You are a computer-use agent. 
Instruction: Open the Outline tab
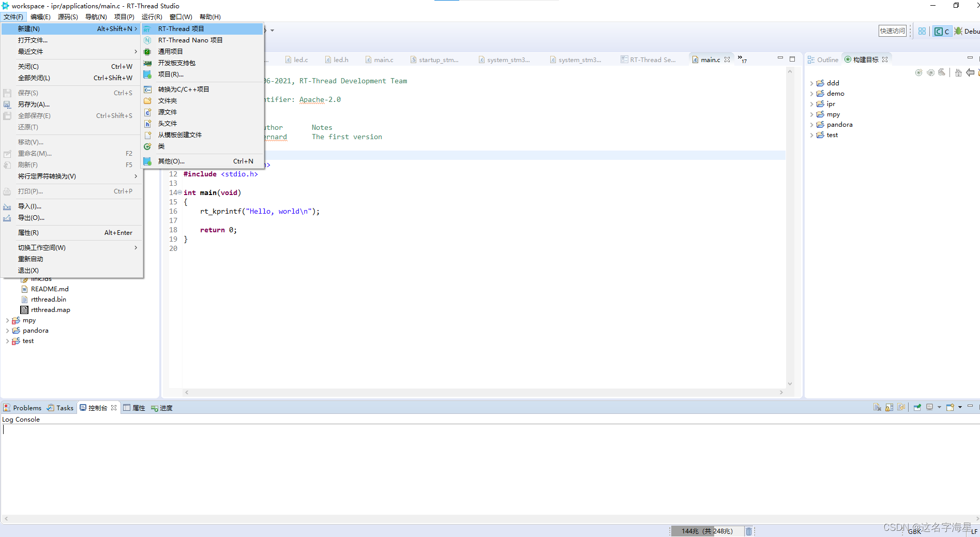[x=823, y=60]
